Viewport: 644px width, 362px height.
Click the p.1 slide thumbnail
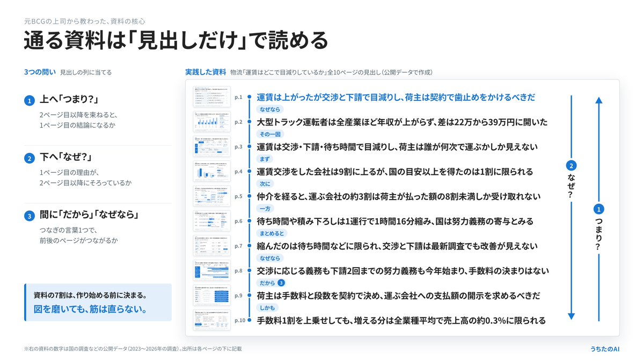pyautogui.click(x=211, y=97)
